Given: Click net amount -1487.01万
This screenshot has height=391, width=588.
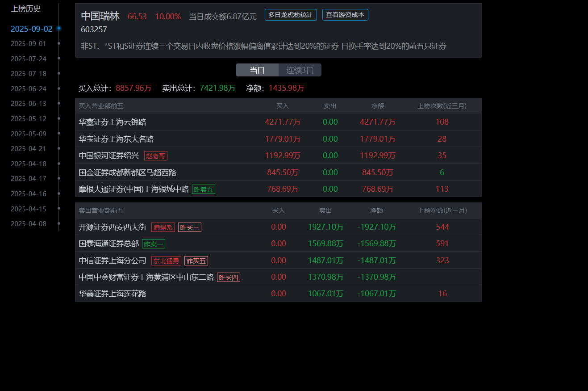Looking at the screenshot, I should point(377,261).
